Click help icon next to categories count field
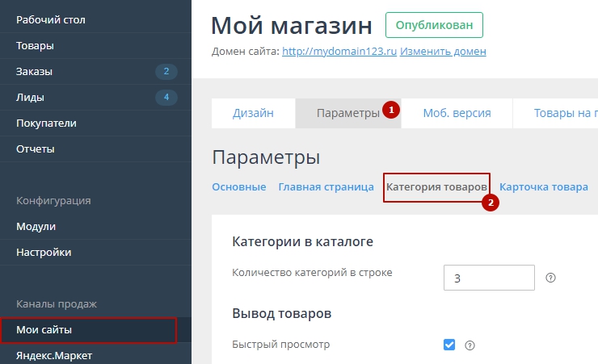The width and height of the screenshot is (598, 364). coord(551,278)
